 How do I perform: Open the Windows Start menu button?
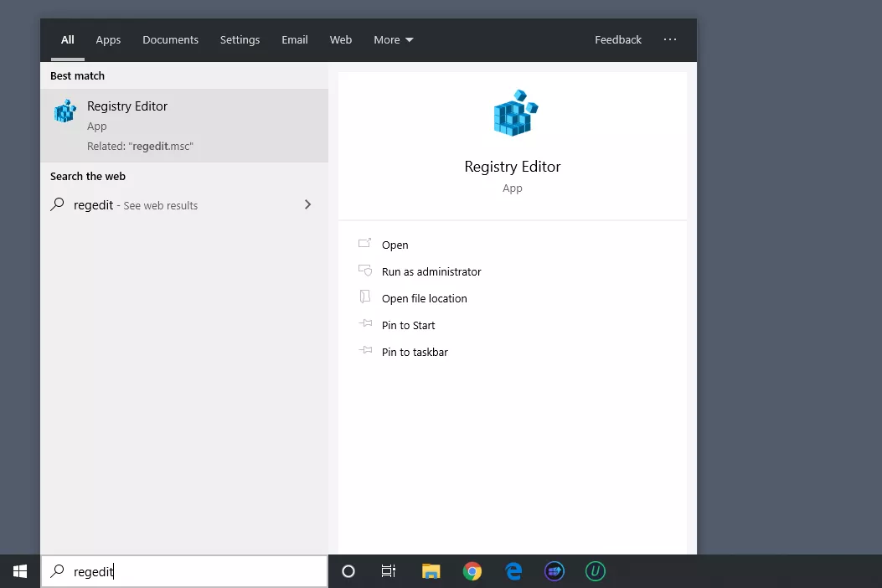tap(20, 572)
